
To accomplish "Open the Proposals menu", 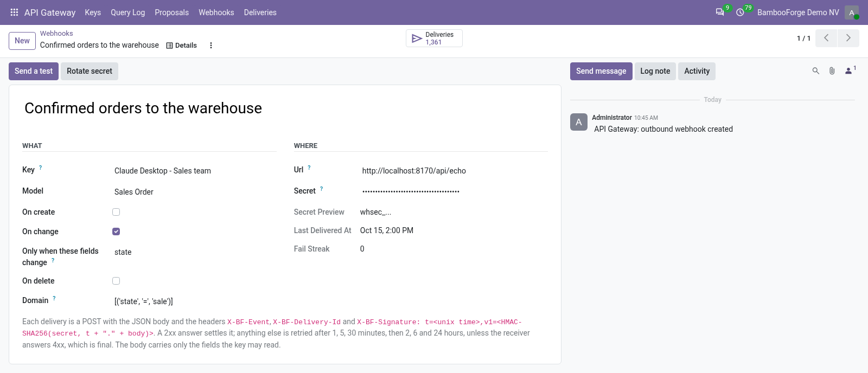I will click(171, 12).
